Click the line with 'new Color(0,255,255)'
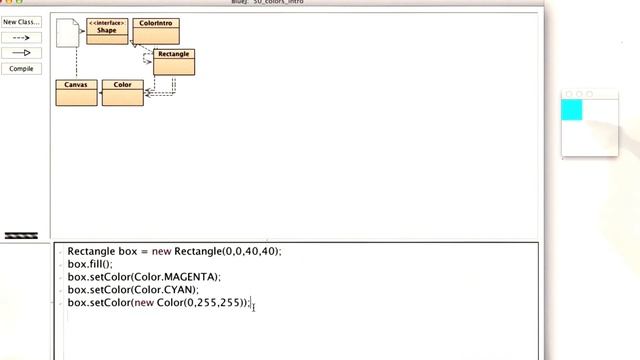 [158, 302]
